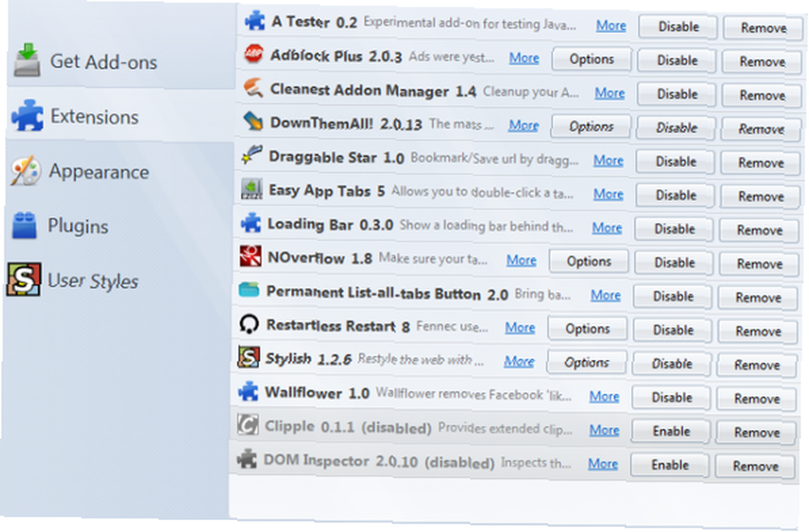Select the 'Draggable Star 1.0' extension name
The image size is (809, 532).
336,157
